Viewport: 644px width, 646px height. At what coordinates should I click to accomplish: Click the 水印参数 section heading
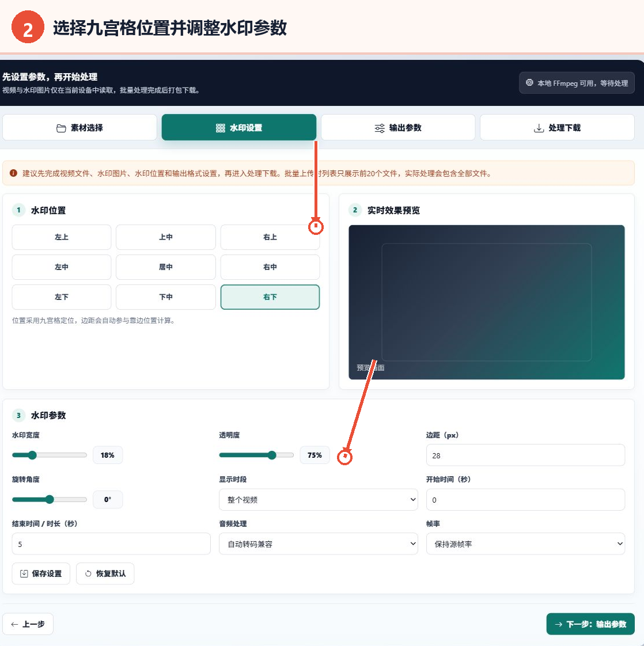click(48, 415)
